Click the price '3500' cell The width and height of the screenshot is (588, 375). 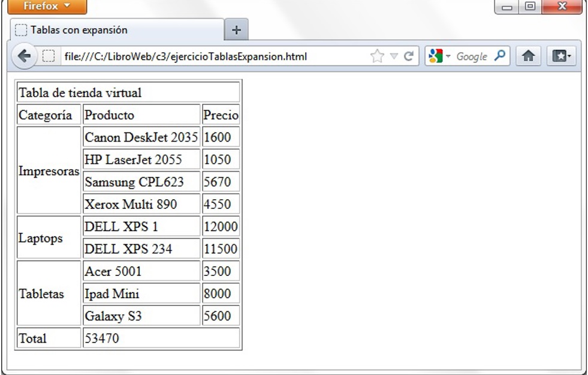[x=221, y=271]
